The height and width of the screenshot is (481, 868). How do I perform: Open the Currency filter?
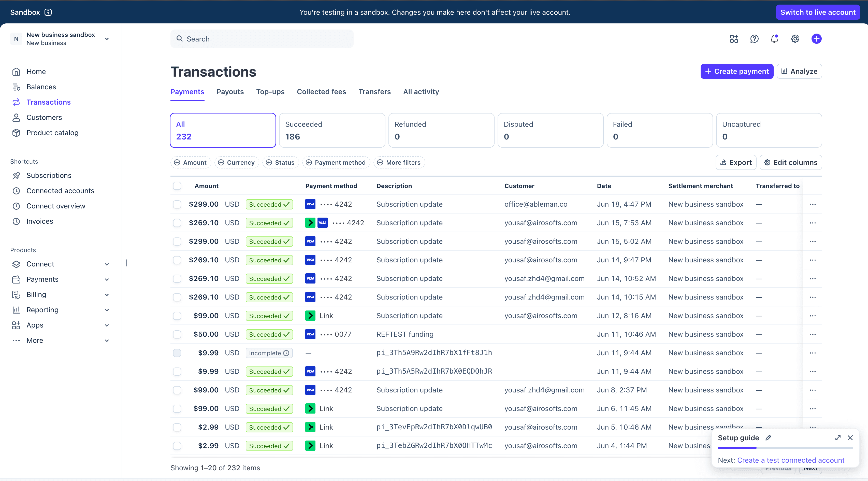pyautogui.click(x=237, y=162)
